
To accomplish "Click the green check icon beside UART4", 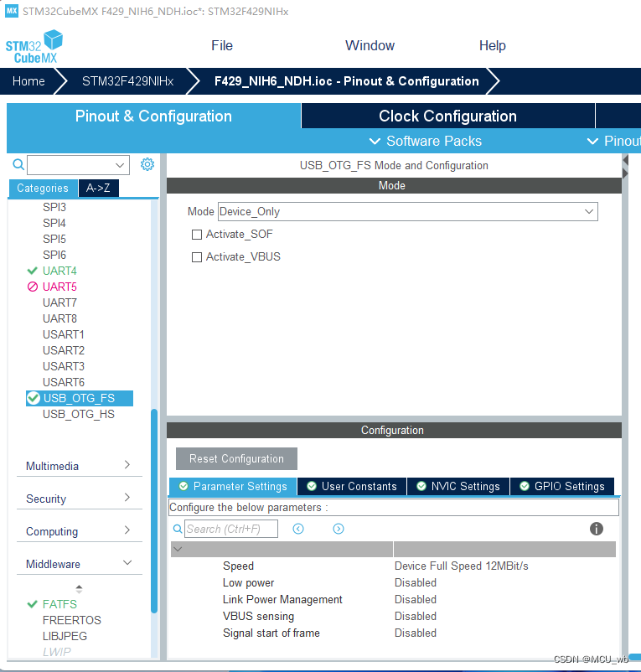I will click(32, 271).
